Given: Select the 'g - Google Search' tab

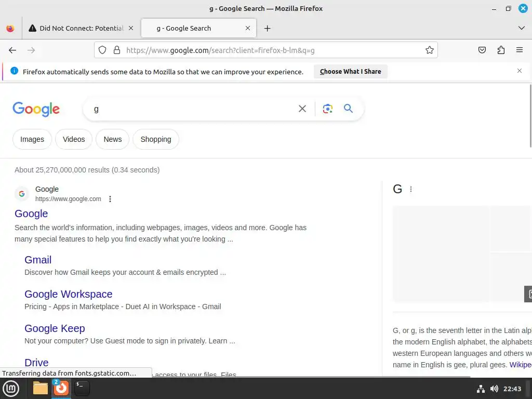Looking at the screenshot, I should click(x=199, y=28).
